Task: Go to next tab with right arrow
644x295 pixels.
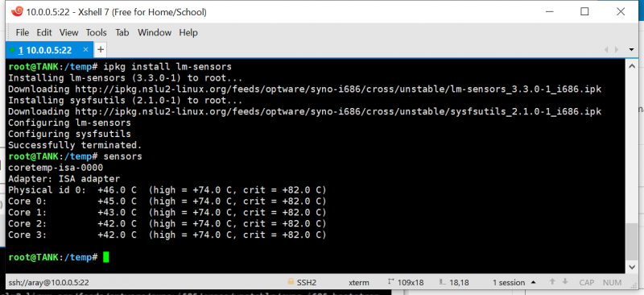Action: (x=617, y=50)
